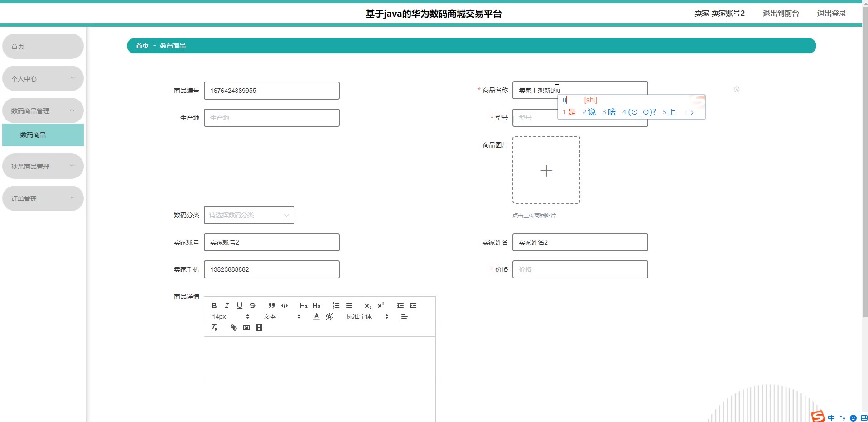Screen dimensions: 868x422
Task: Go to 首页 in the sidebar
Action: (43, 46)
